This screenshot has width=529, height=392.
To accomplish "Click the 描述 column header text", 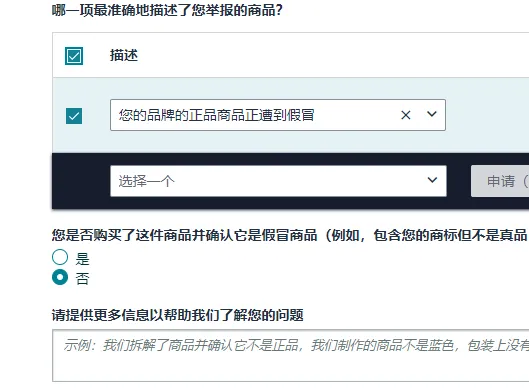I will [x=124, y=55].
